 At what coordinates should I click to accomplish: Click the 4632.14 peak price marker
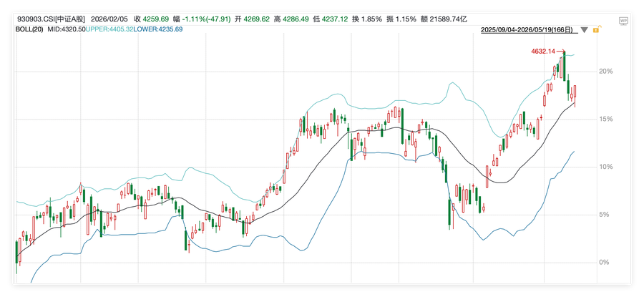(x=543, y=52)
